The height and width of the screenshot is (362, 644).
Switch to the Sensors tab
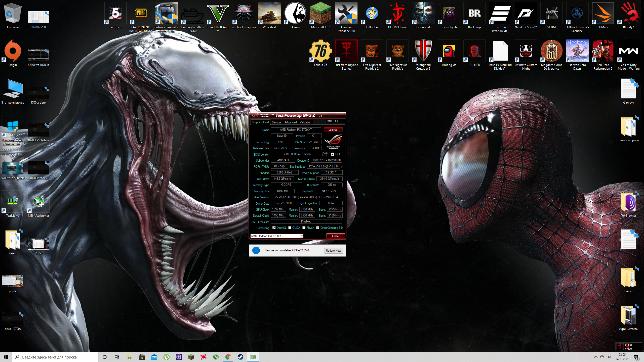click(x=276, y=122)
